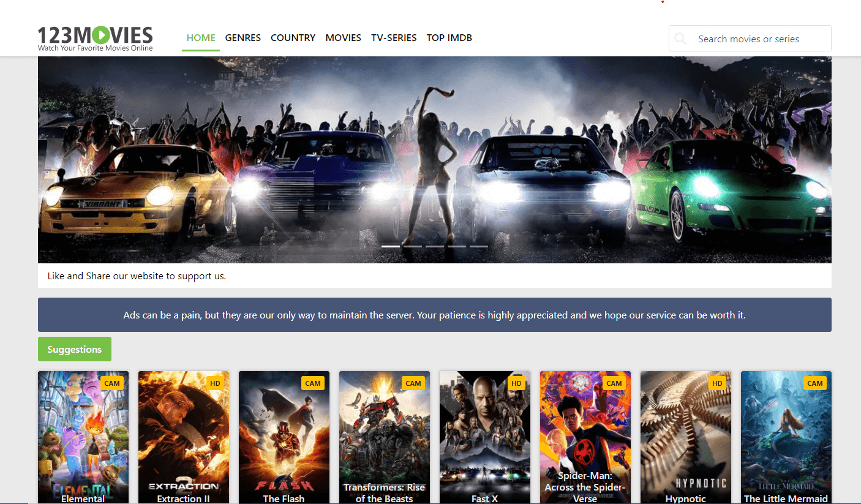861x504 pixels.
Task: Open the Movies page link
Action: [343, 38]
